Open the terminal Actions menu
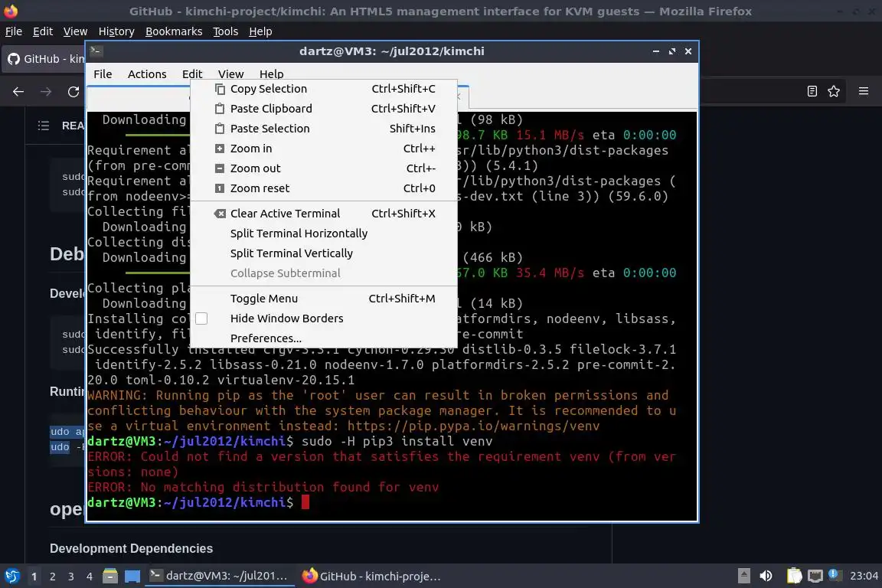This screenshot has width=882, height=588. 147,74
